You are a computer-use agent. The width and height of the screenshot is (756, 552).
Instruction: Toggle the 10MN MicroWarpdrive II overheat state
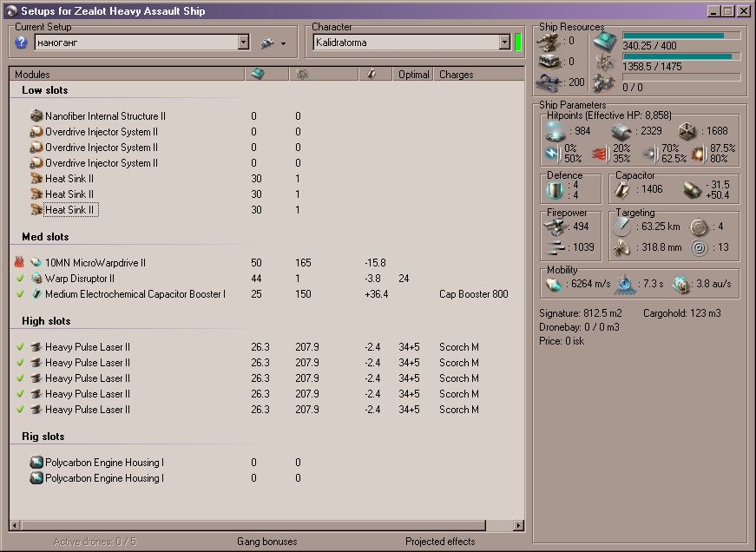pos(20,262)
